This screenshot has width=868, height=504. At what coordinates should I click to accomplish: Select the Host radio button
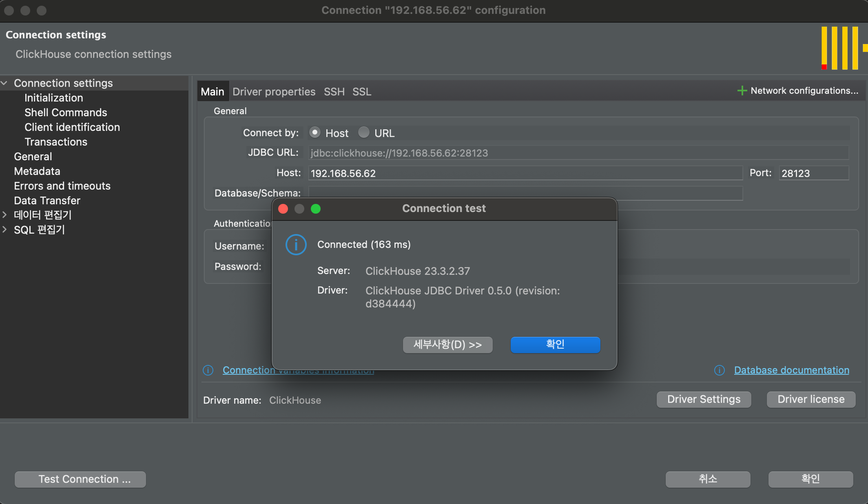coord(315,133)
